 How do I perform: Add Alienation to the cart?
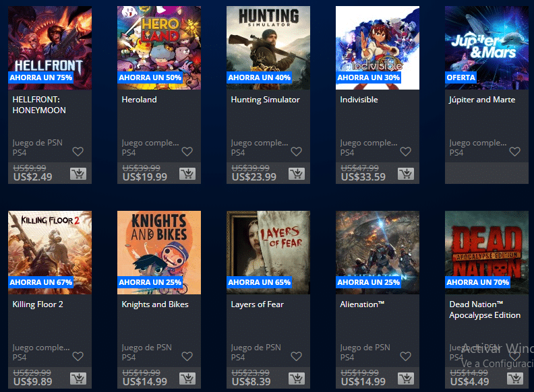point(406,379)
